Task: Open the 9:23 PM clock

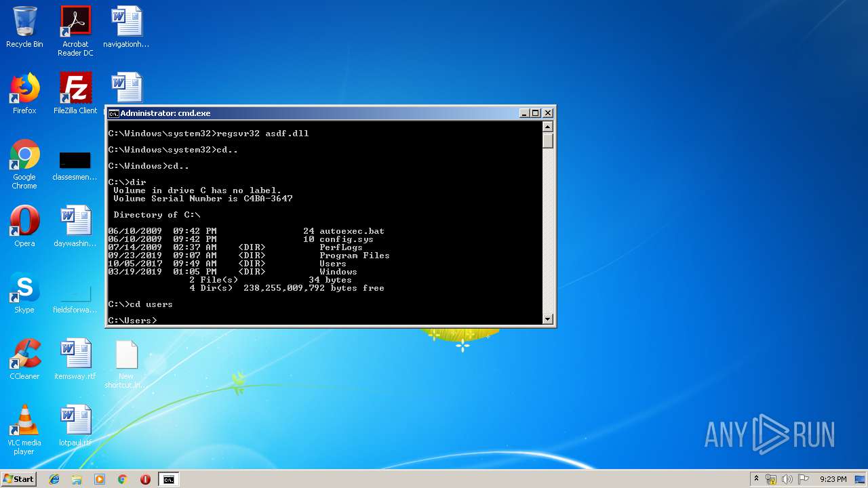Action: (833, 479)
